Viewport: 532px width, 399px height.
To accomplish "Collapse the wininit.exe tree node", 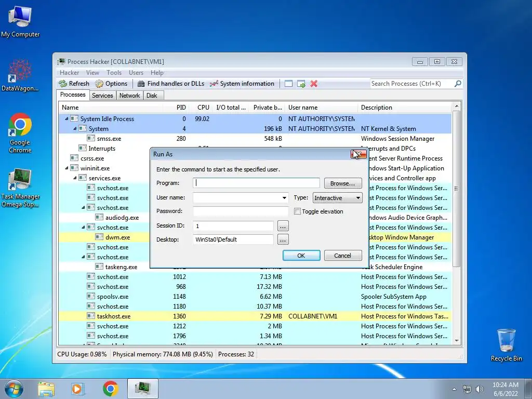I will pos(66,168).
